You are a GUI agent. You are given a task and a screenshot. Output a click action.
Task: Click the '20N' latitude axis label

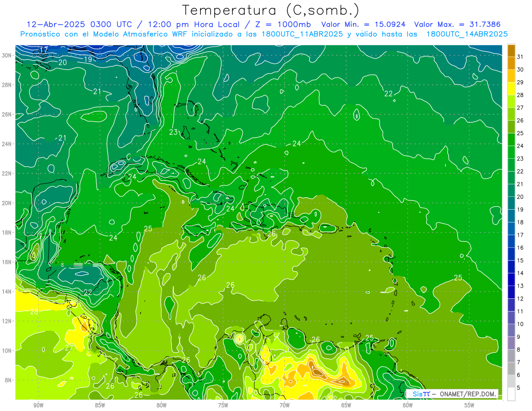tap(7, 203)
